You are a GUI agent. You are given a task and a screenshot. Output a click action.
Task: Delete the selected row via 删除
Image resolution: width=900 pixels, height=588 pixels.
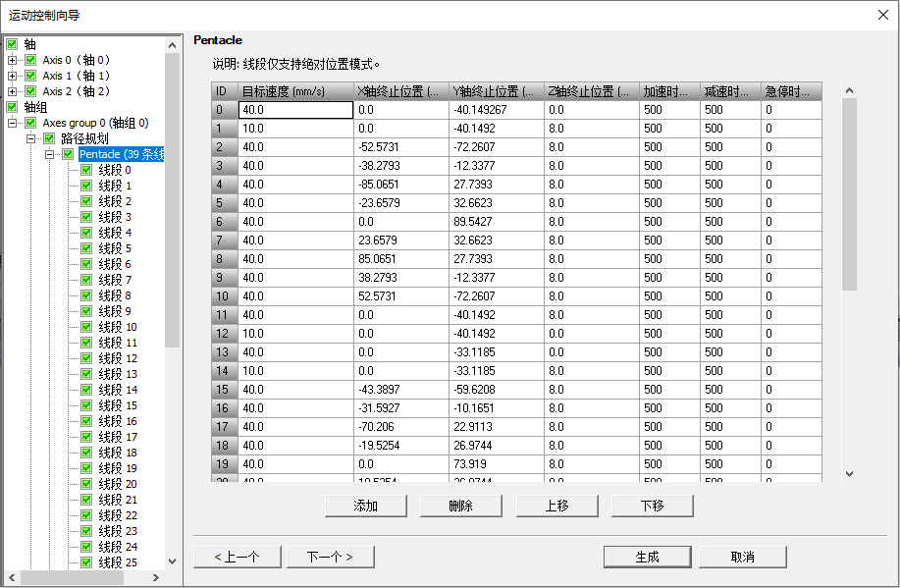point(461,506)
